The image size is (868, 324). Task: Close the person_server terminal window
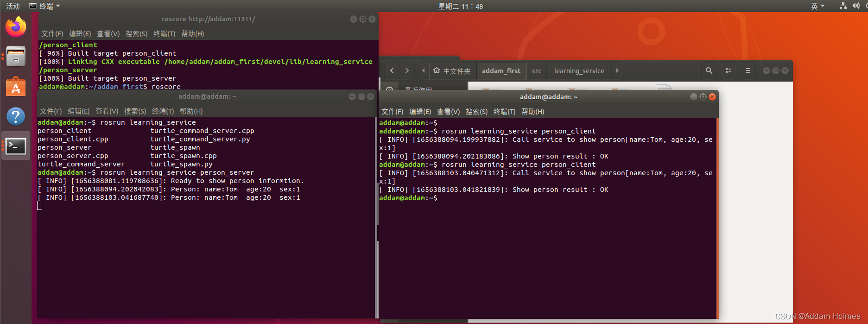point(371,96)
